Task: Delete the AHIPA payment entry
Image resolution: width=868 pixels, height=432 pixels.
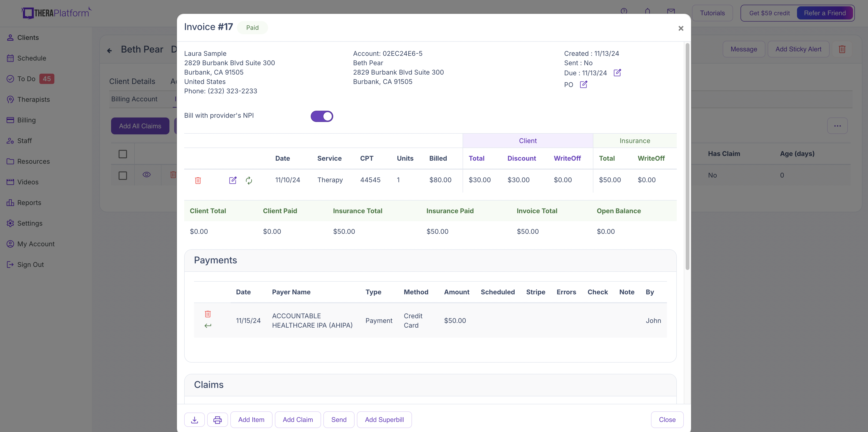Action: [208, 314]
